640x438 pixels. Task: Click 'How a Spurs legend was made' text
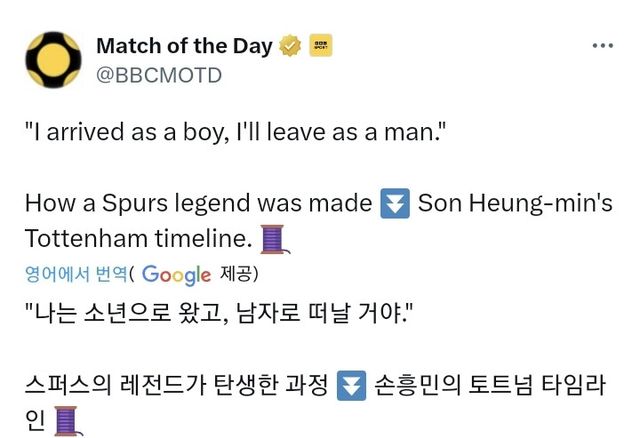(x=198, y=204)
